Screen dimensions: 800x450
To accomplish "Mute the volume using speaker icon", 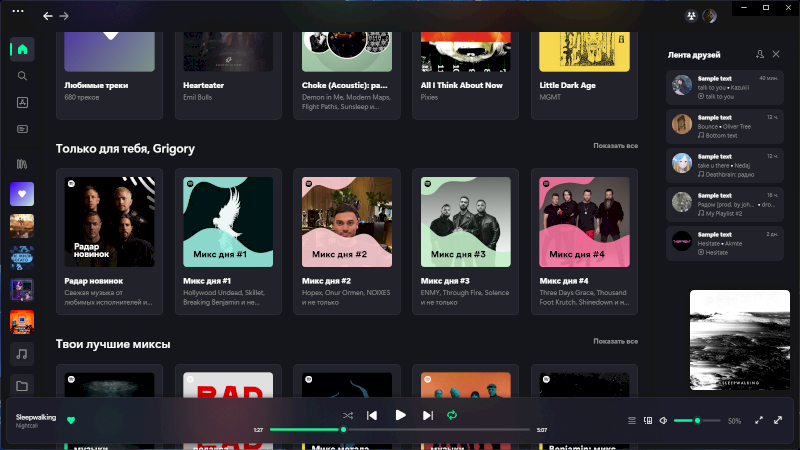I will click(663, 421).
